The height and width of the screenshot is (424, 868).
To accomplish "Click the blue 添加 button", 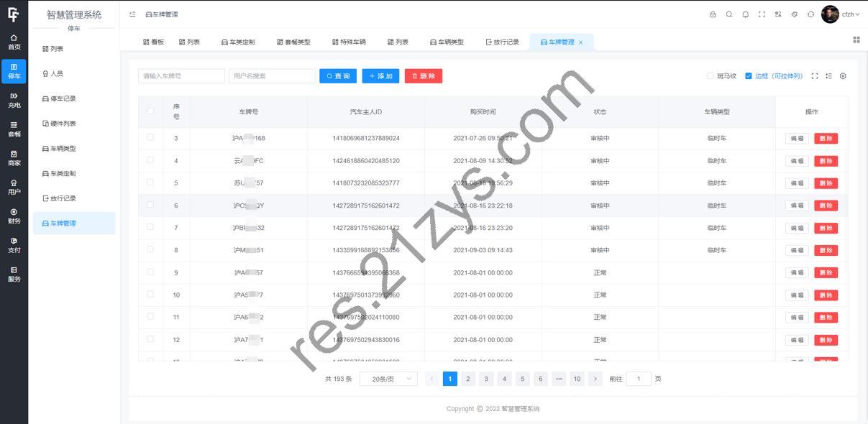I will [380, 75].
